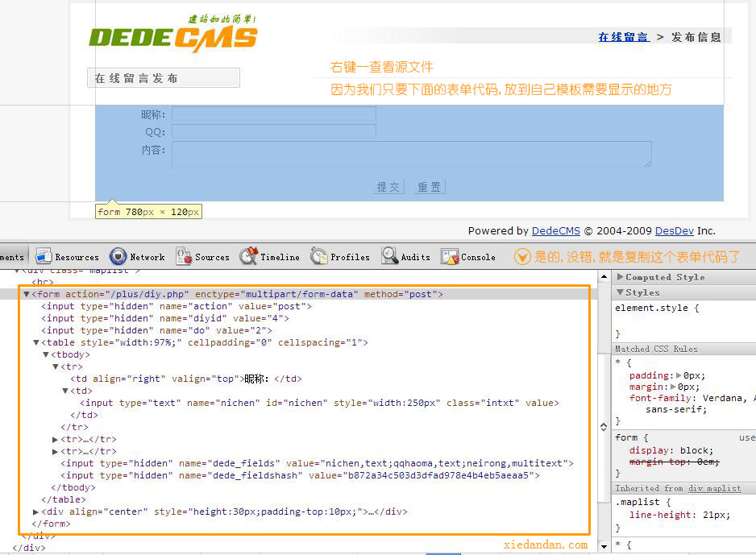Select the closing </table> tag line
Image resolution: width=756 pixels, height=555 pixels.
pos(64,499)
